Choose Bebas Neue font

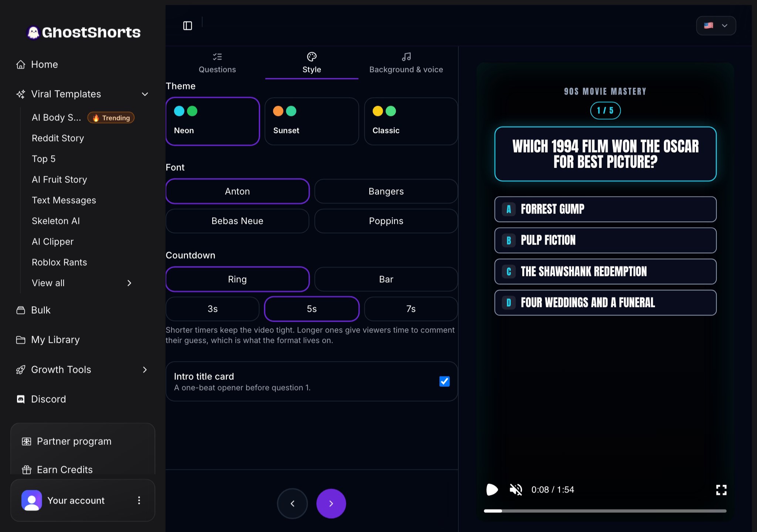pos(237,221)
